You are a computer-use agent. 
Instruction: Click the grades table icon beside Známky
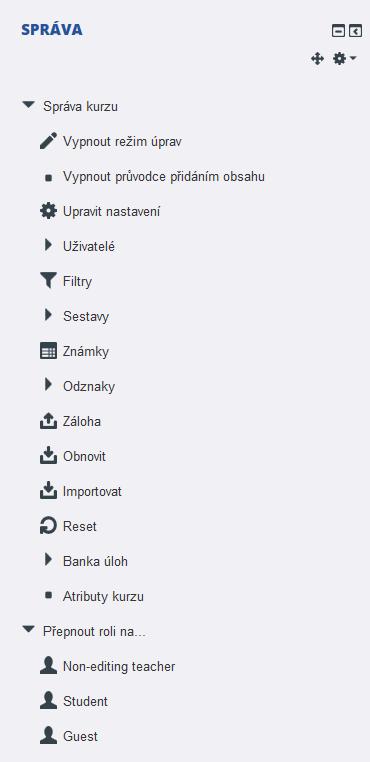(48, 351)
